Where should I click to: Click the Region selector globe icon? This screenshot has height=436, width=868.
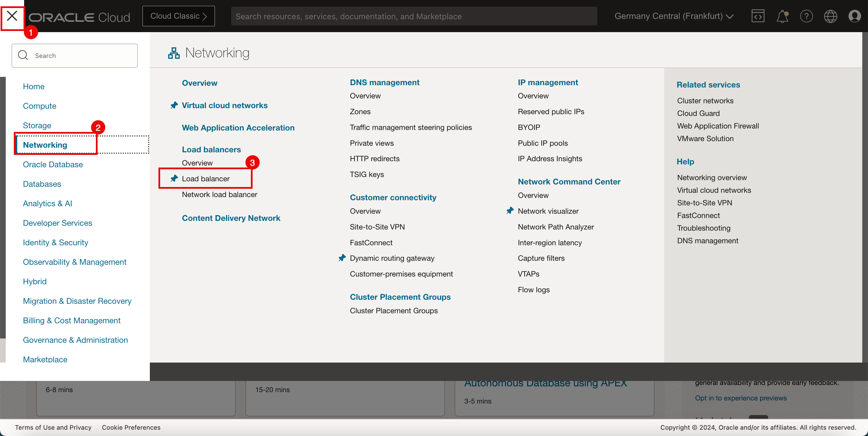click(830, 16)
